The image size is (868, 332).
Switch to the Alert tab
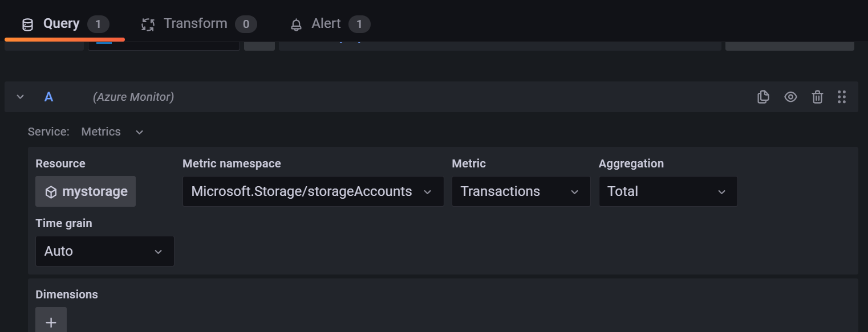[326, 23]
